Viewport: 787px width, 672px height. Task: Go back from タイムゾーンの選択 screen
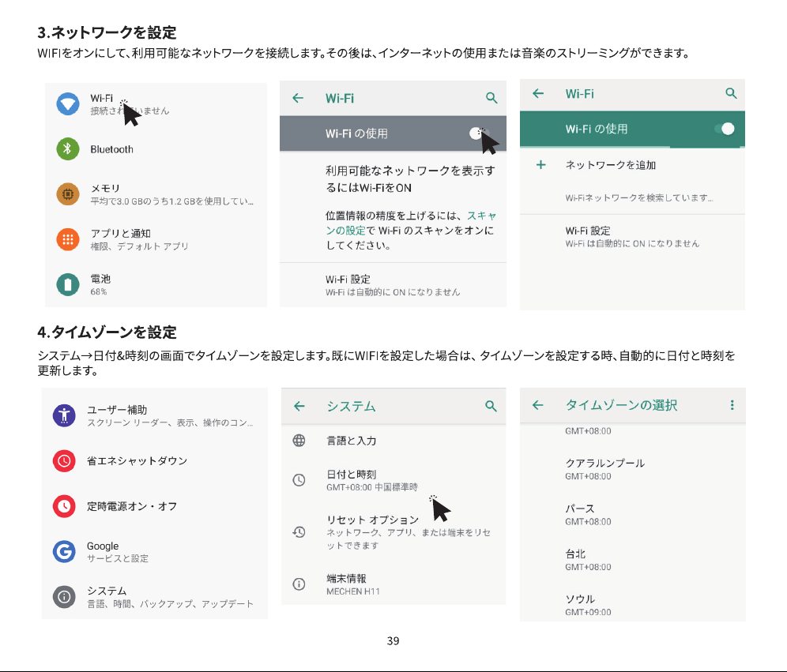point(537,405)
